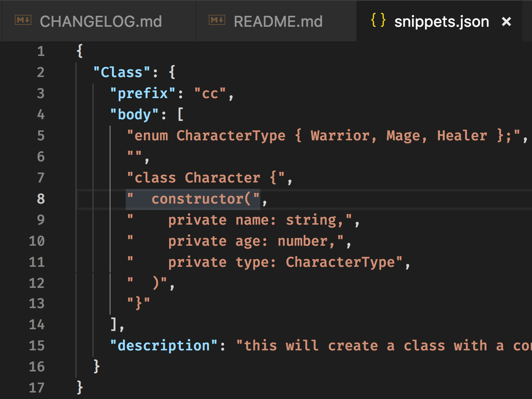This screenshot has height=399, width=532.
Task: Place cursor on the "body" key
Action: [134, 114]
